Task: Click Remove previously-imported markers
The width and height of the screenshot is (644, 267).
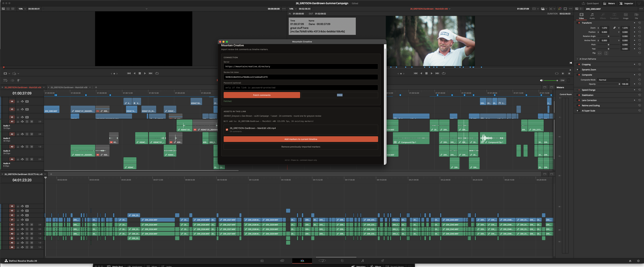Action: tap(301, 147)
